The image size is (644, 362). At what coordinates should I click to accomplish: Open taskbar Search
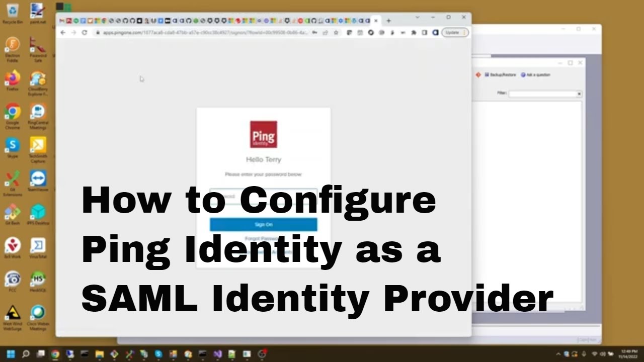(26, 354)
